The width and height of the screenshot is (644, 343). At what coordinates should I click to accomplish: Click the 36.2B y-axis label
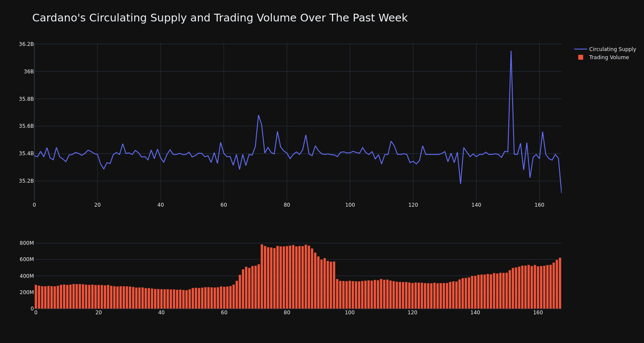[26, 44]
